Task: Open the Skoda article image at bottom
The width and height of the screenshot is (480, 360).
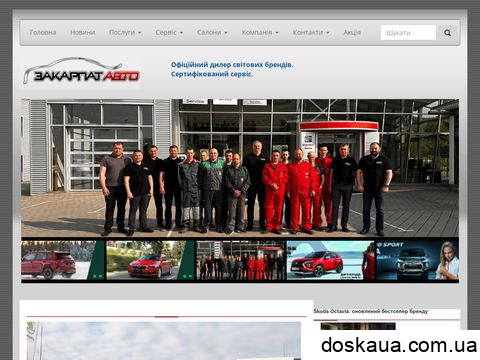Action: [164, 341]
